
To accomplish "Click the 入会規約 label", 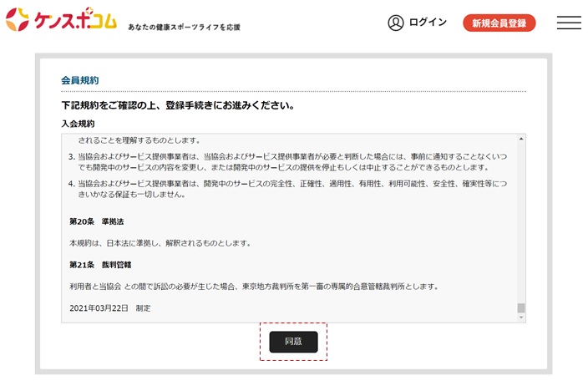I will coord(78,124).
